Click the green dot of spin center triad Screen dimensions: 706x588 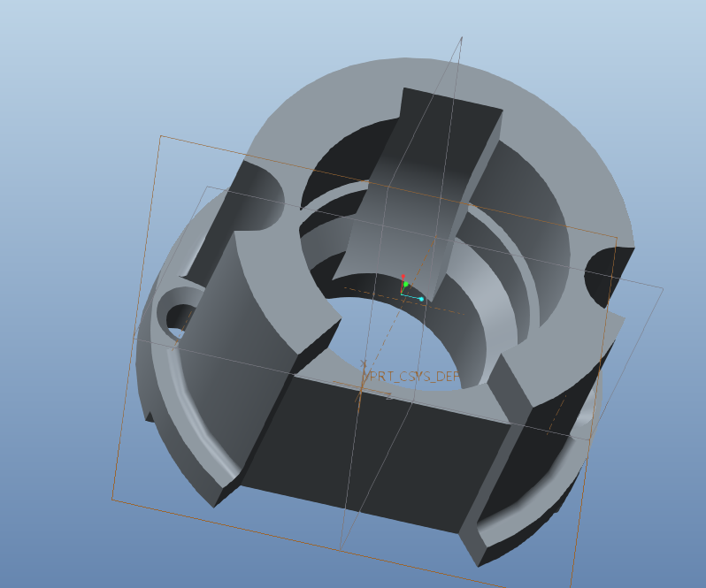pyautogui.click(x=406, y=284)
